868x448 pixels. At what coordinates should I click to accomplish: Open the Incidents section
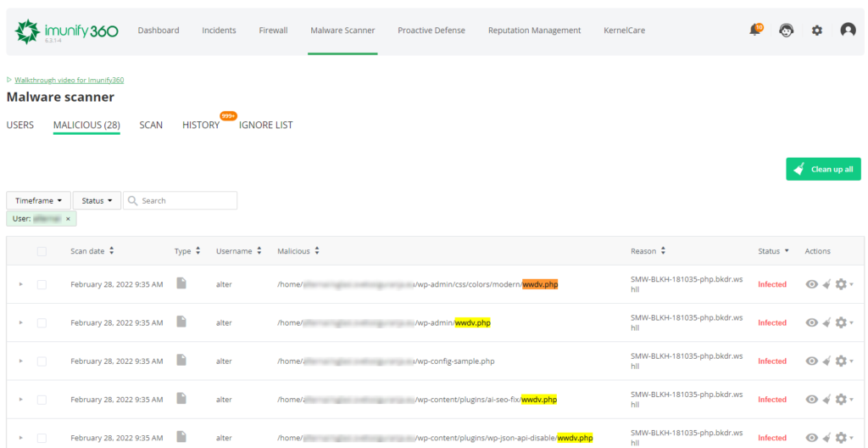coord(220,31)
